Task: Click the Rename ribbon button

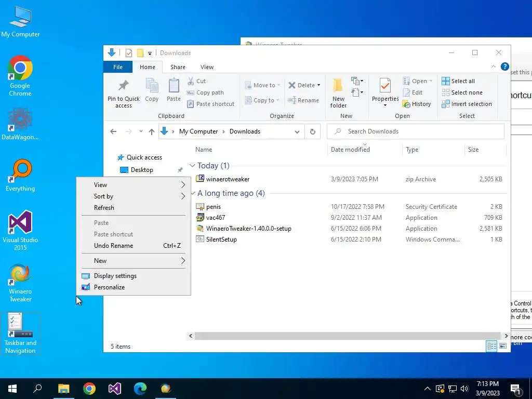Action: coord(303,100)
